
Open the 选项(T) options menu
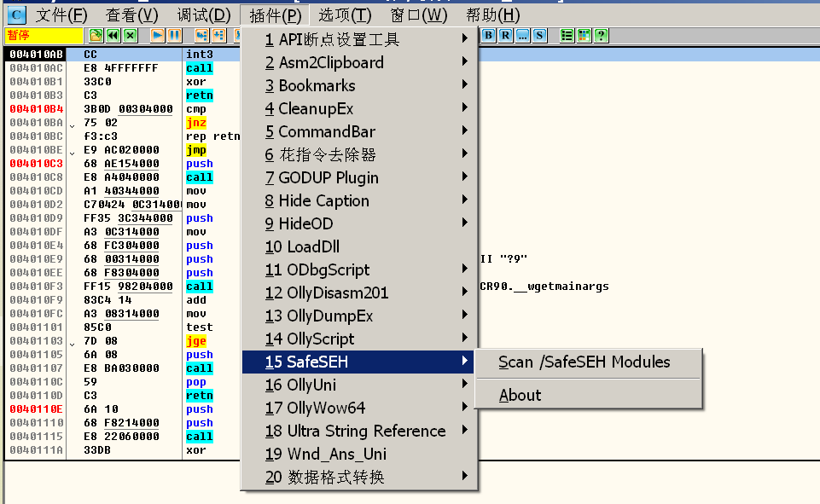345,14
